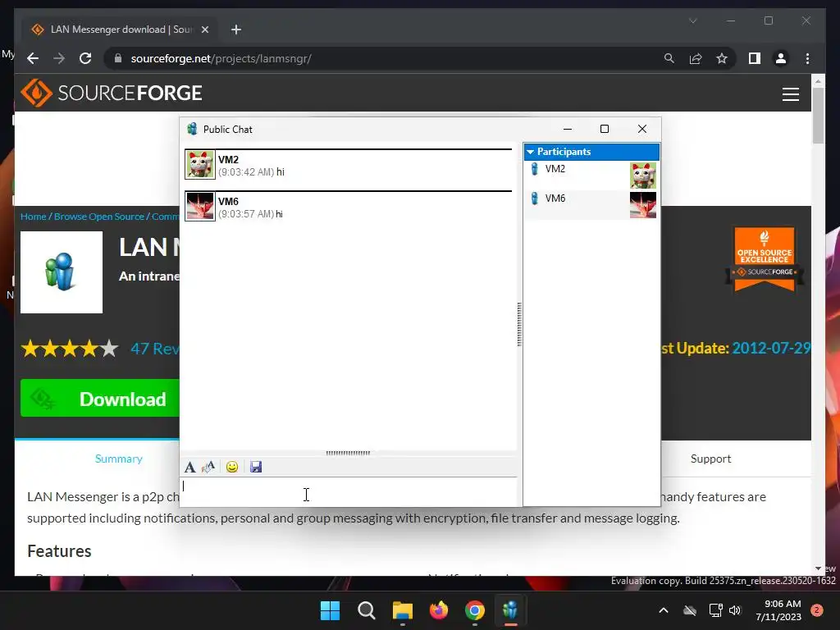Click the message input box in Public Chat
Screen dimensions: 840x630
pos(348,492)
